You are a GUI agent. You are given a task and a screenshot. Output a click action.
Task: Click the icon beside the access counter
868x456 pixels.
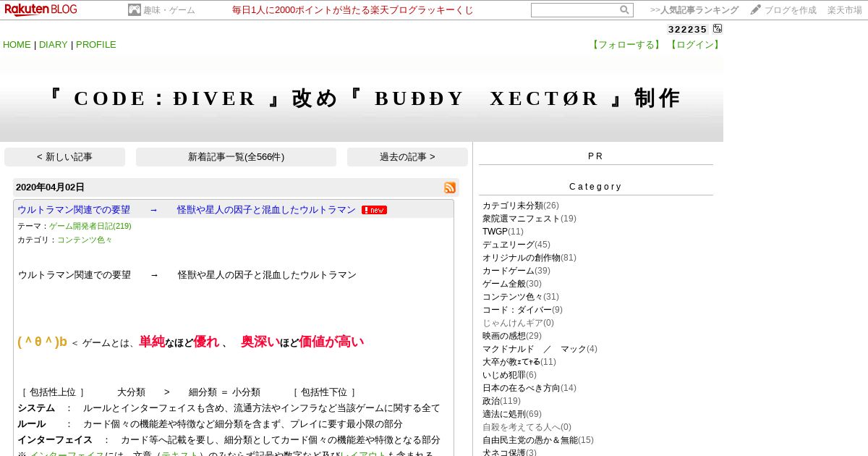click(x=718, y=29)
